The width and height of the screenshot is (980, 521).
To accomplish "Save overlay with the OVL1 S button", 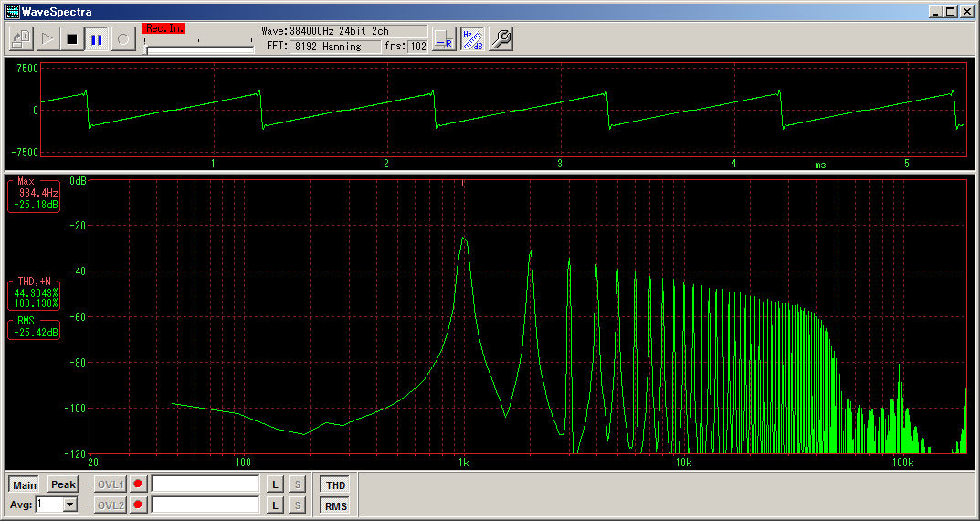I will [298, 484].
